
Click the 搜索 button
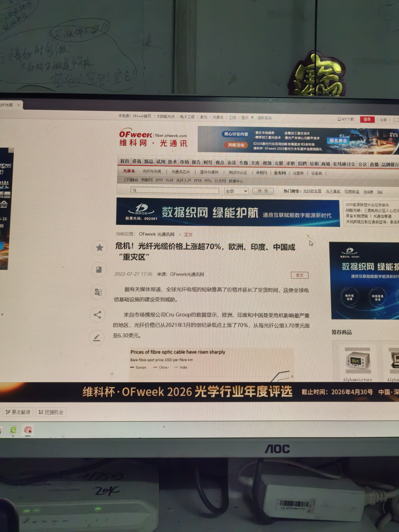click(263, 191)
